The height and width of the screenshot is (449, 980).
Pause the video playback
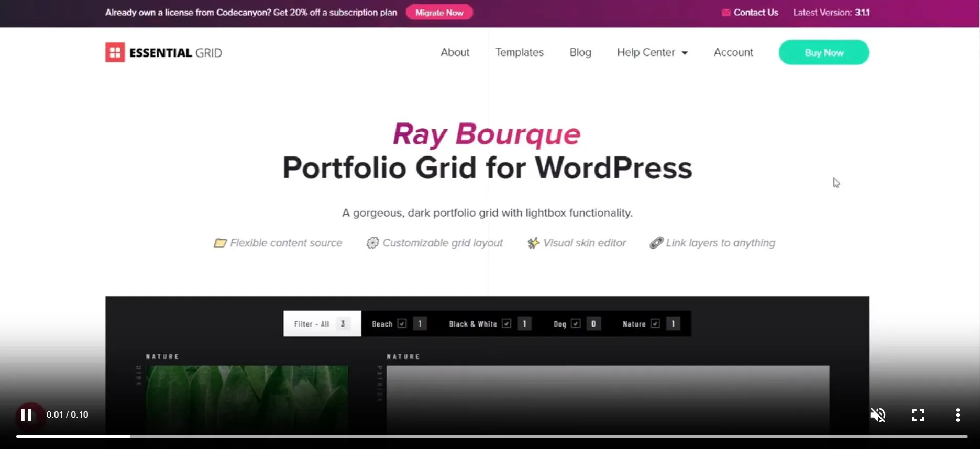pyautogui.click(x=26, y=415)
